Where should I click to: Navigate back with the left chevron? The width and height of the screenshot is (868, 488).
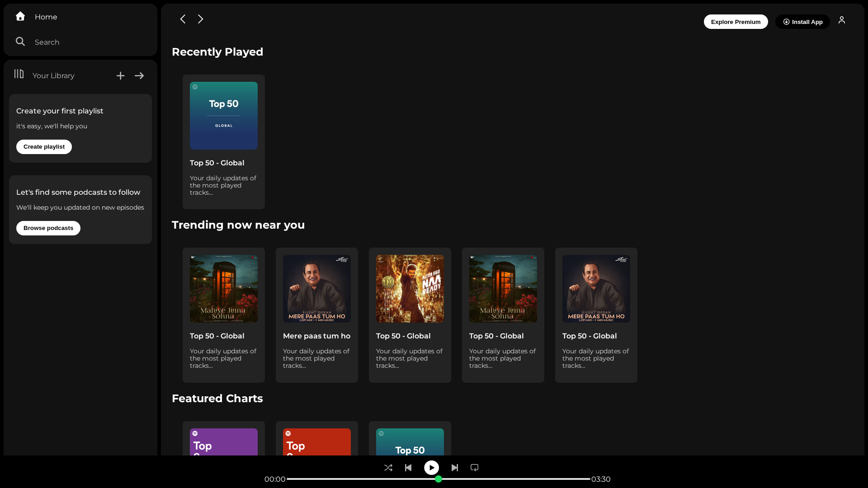183,19
